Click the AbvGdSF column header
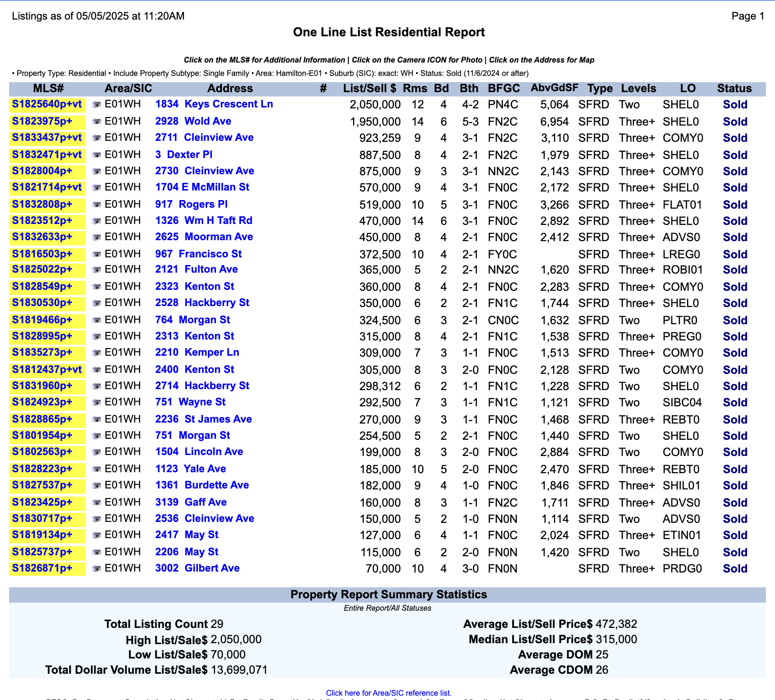 tap(554, 88)
